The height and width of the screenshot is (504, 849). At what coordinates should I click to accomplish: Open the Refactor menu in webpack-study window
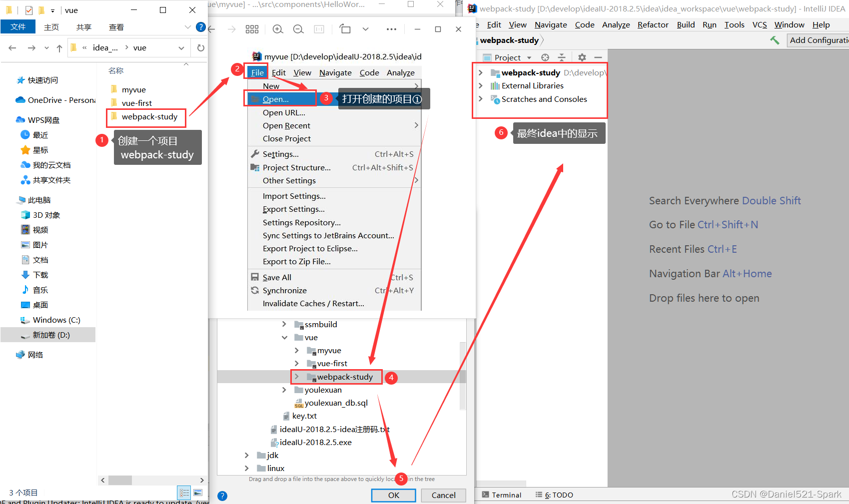coord(653,24)
